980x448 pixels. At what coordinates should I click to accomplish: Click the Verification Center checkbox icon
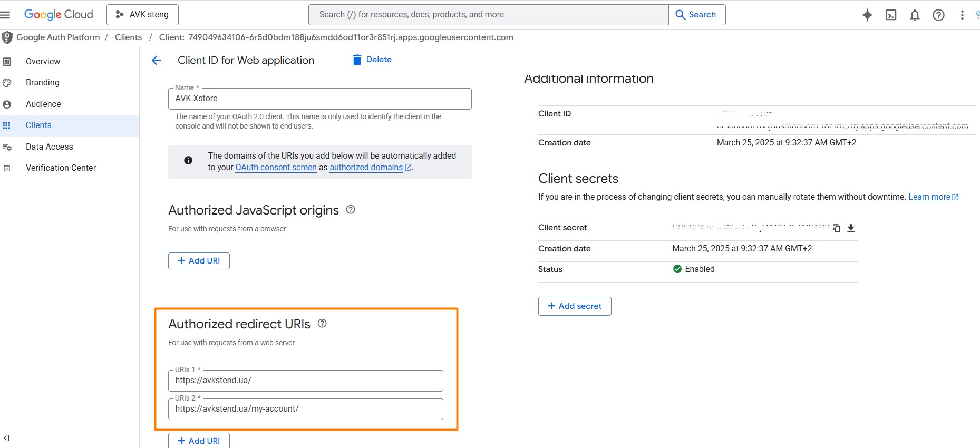(7, 168)
